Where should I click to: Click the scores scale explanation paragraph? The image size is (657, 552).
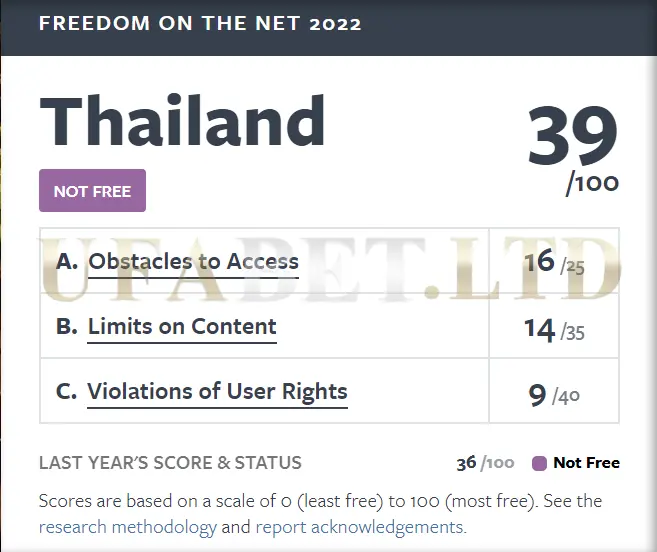tap(321, 514)
